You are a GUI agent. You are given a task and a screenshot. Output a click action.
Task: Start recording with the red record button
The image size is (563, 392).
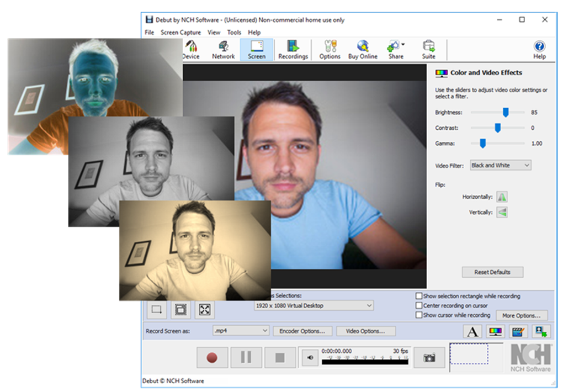212,358
